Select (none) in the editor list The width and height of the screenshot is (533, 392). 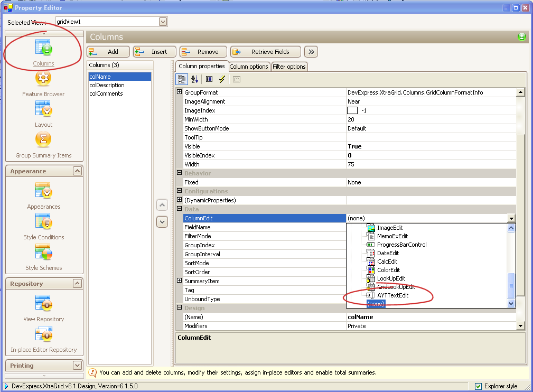click(376, 304)
